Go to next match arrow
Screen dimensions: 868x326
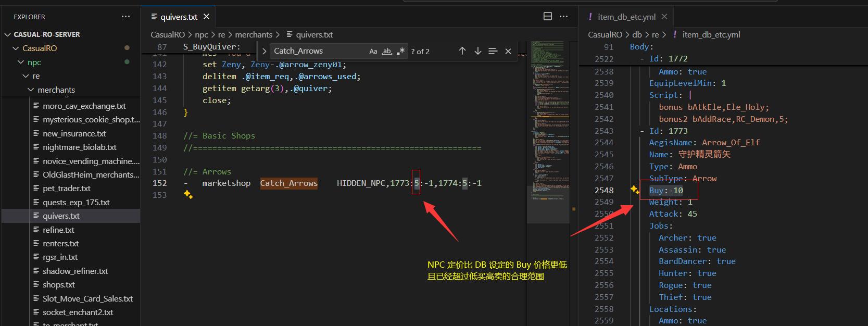[x=477, y=51]
